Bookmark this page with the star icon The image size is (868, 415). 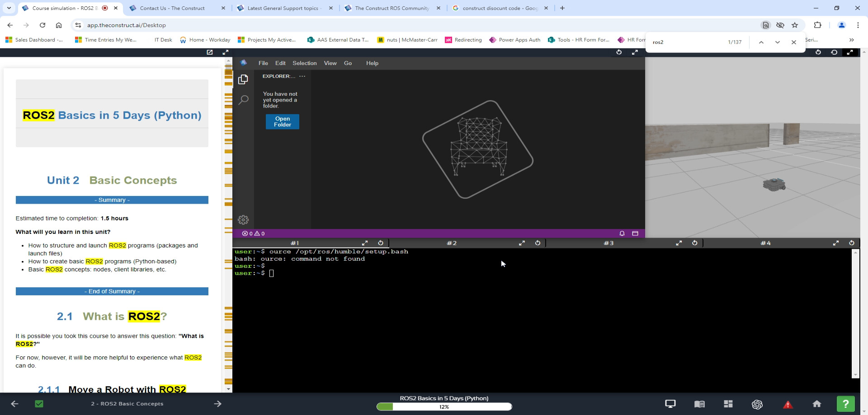[x=795, y=25]
